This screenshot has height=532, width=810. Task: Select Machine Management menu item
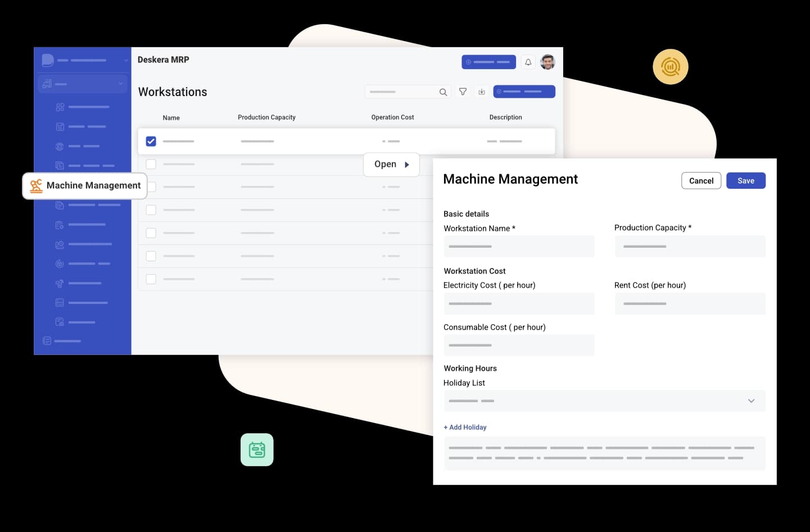[x=93, y=185]
